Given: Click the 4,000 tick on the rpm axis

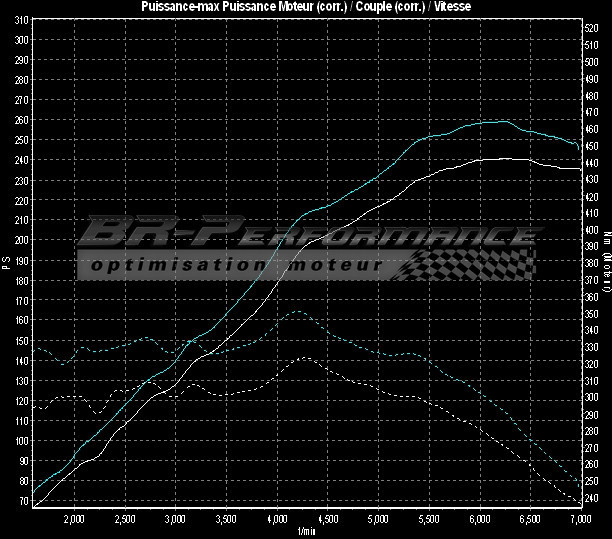Looking at the screenshot, I should click(x=277, y=521).
